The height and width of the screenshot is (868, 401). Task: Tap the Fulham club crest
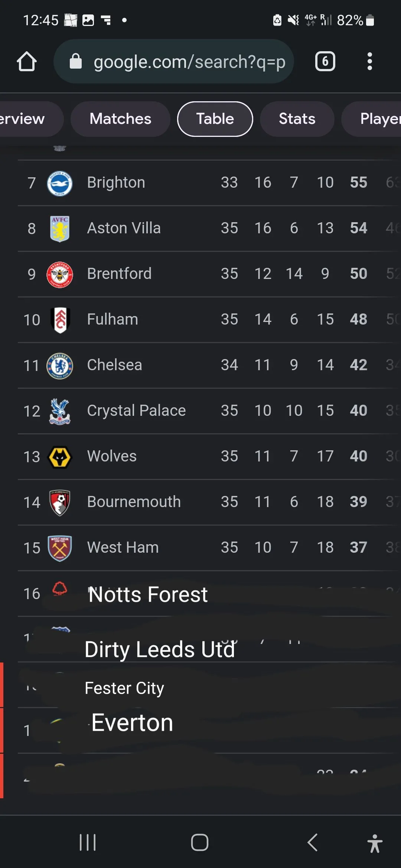click(59, 320)
